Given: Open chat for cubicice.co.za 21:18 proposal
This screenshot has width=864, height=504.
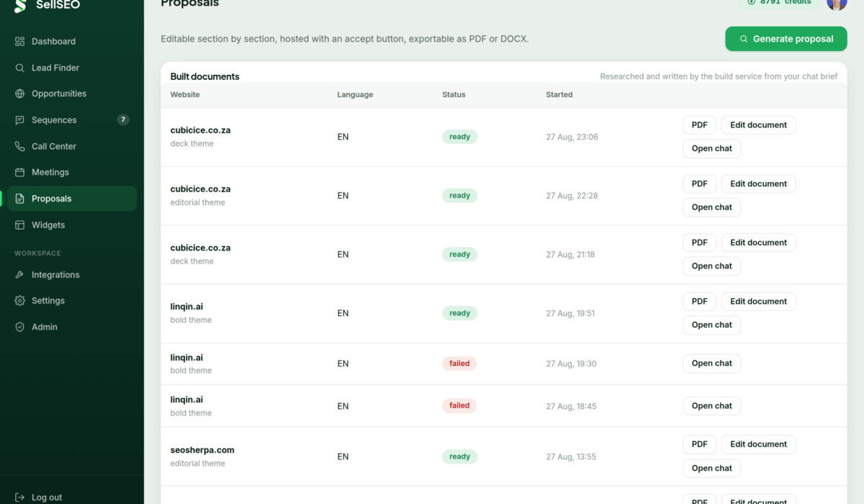Looking at the screenshot, I should pos(711,266).
